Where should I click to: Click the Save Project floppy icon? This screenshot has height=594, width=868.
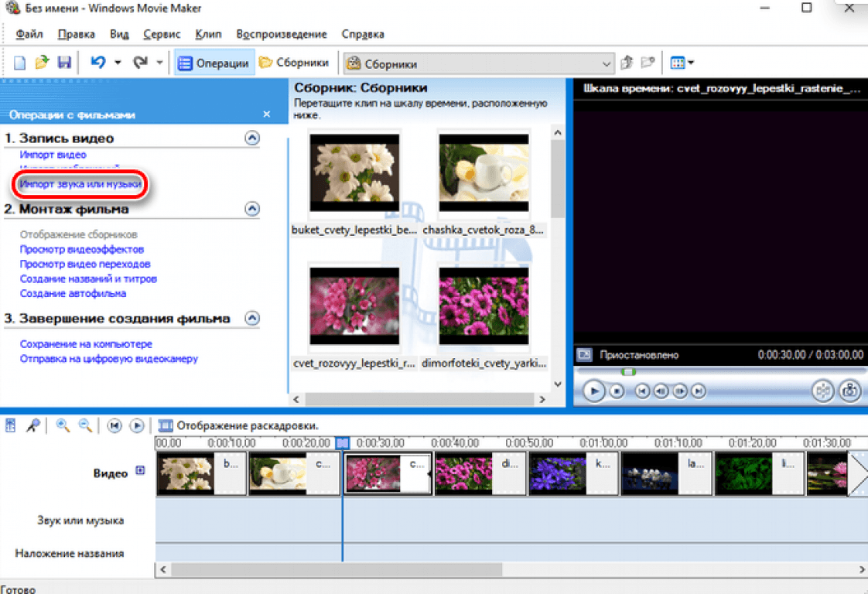(64, 63)
